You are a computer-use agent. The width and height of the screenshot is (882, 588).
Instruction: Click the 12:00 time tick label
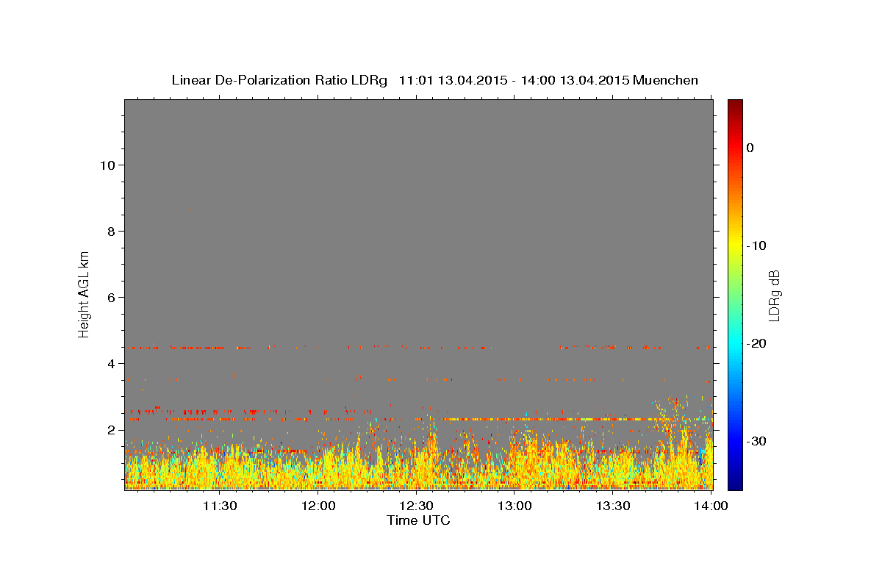[x=318, y=506]
